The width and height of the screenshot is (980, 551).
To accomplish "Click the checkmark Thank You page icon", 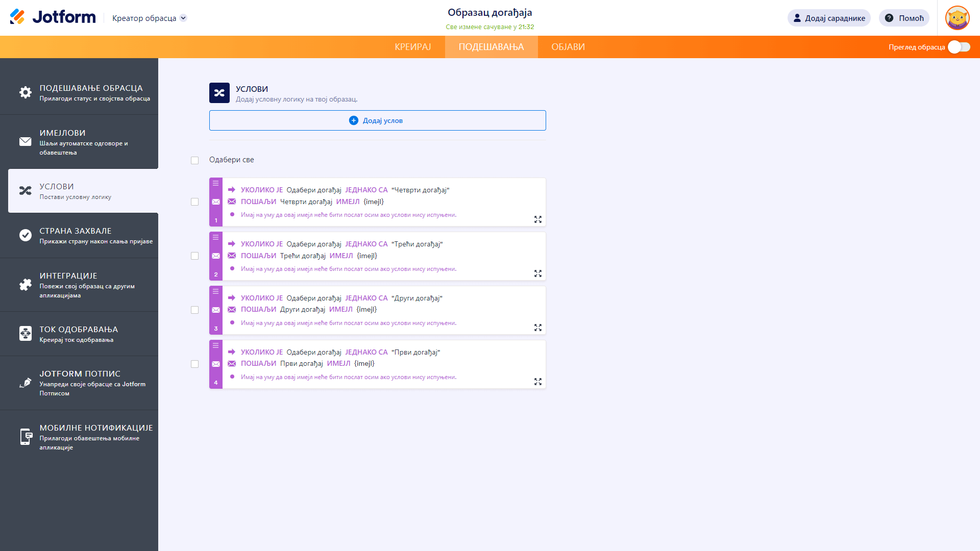I will [x=26, y=235].
